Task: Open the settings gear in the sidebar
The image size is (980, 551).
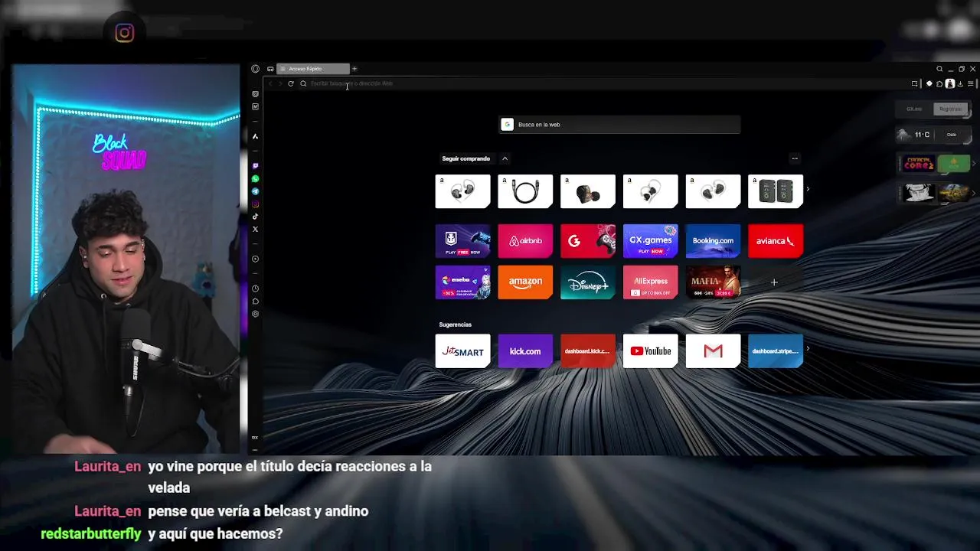Action: (255, 314)
